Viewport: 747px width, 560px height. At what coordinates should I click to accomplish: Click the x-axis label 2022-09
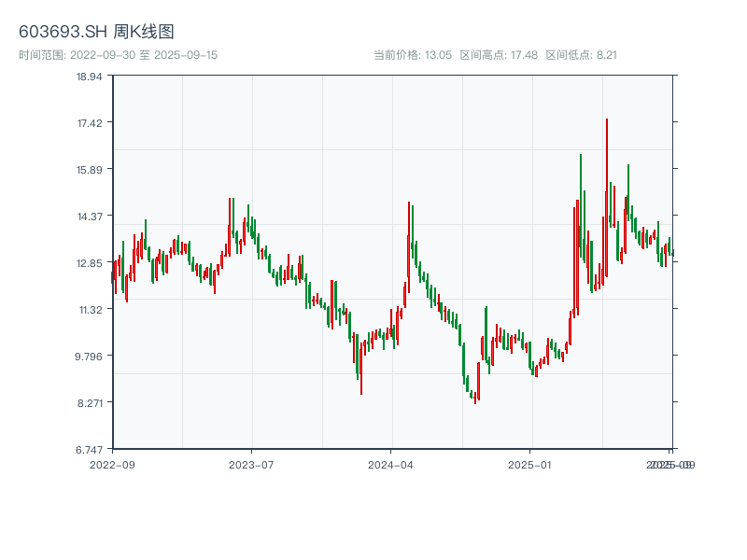coord(112,465)
